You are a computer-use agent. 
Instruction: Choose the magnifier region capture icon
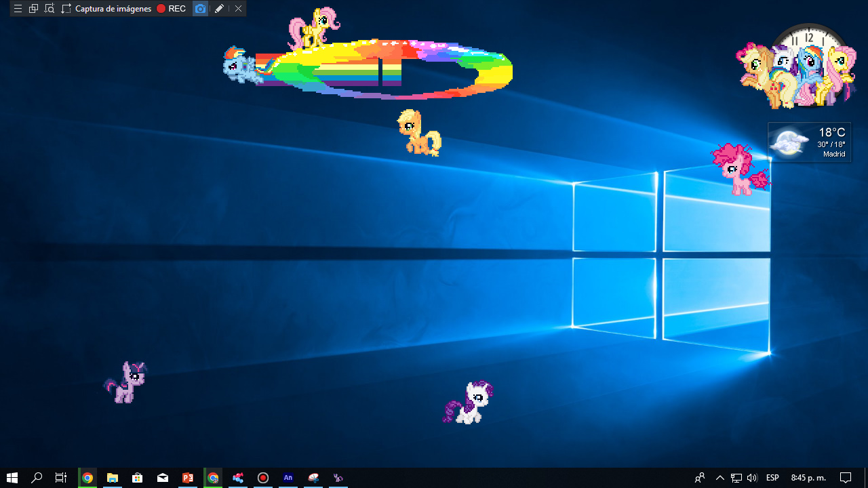click(50, 9)
